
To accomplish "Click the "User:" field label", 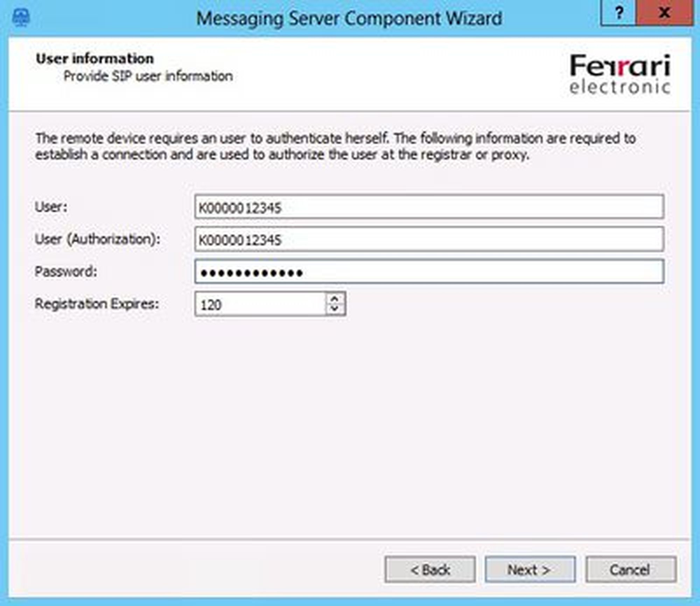I will point(51,207).
